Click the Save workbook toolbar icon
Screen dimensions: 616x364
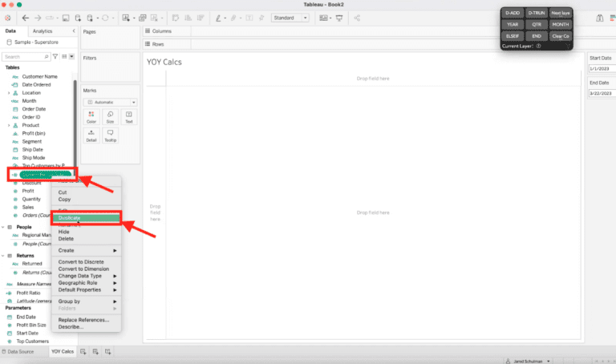tap(66, 18)
